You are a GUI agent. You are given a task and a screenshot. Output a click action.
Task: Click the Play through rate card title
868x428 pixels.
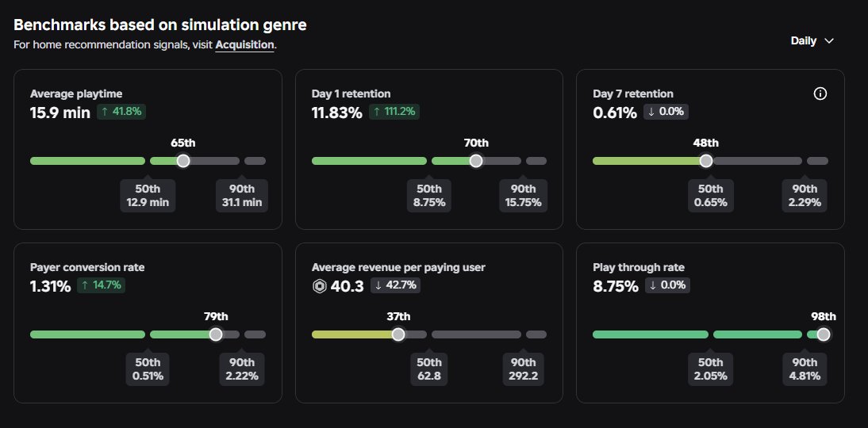(x=639, y=268)
